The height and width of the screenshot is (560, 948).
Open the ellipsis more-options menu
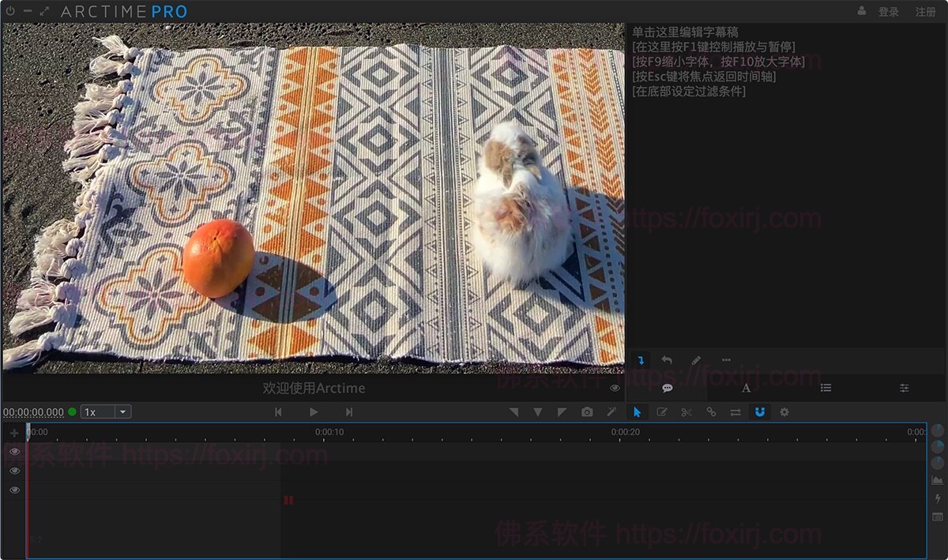click(x=726, y=359)
